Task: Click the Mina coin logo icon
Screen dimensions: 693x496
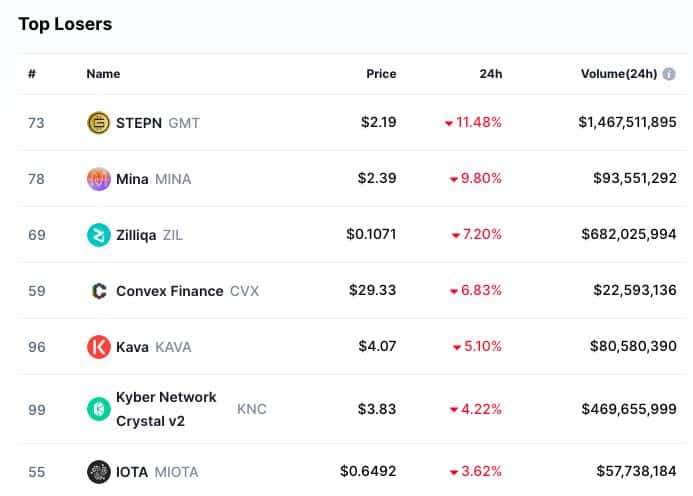Action: [x=99, y=179]
